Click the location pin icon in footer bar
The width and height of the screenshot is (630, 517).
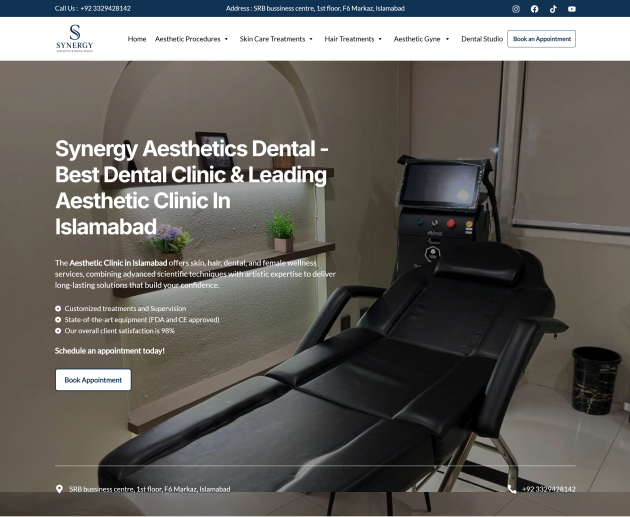point(59,489)
